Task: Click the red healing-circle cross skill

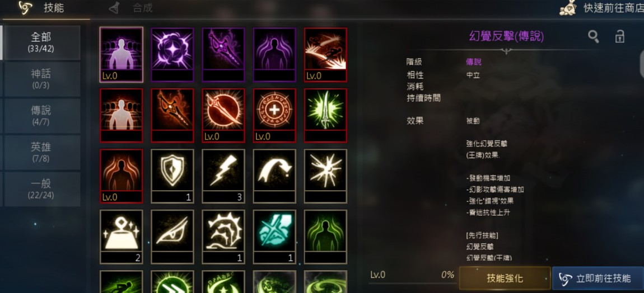Action: pyautogui.click(x=274, y=115)
